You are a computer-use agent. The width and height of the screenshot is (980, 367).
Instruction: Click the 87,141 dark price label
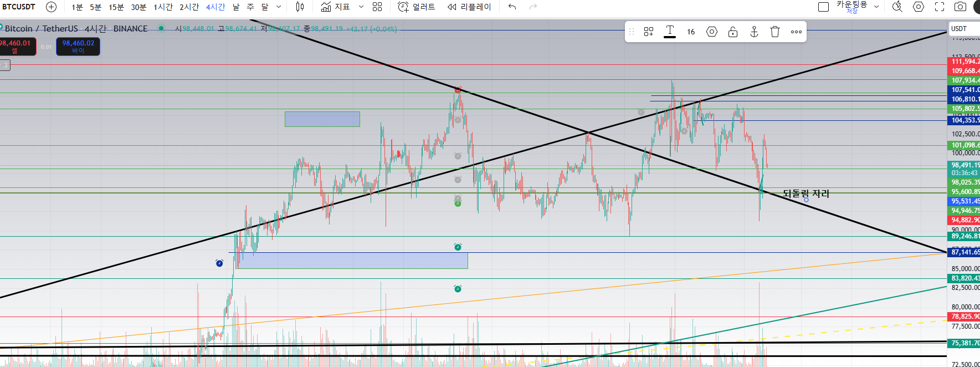tap(964, 252)
